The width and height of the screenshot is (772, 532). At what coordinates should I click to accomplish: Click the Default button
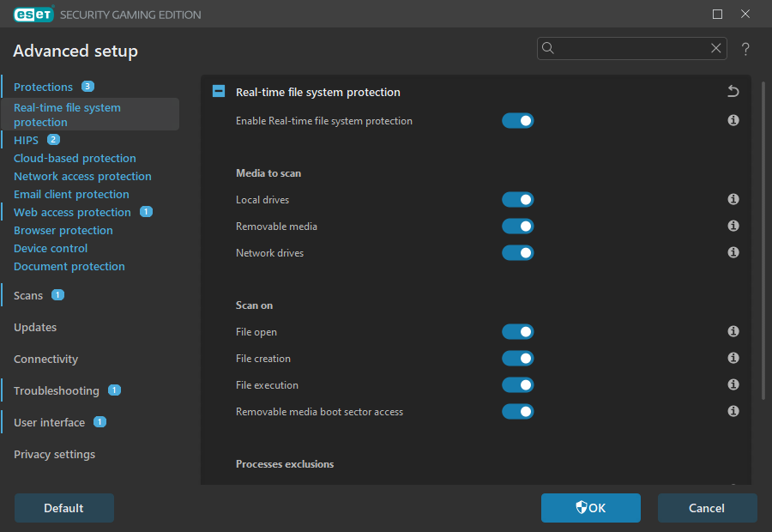(64, 508)
